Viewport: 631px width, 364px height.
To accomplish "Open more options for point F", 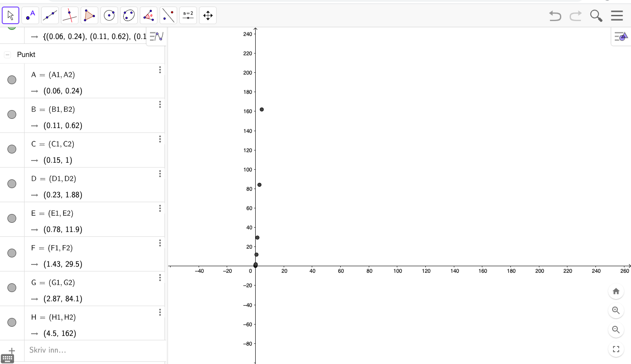I will (x=160, y=243).
